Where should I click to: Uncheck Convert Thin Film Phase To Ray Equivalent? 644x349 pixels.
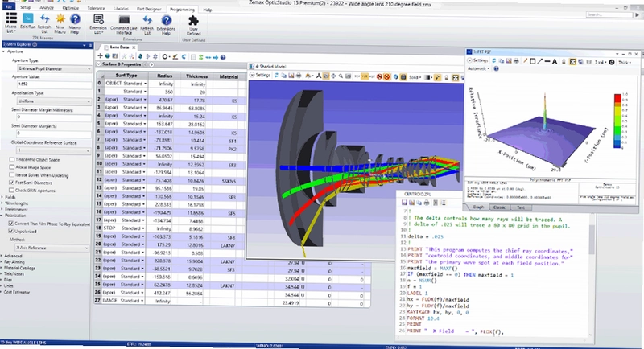[11, 224]
